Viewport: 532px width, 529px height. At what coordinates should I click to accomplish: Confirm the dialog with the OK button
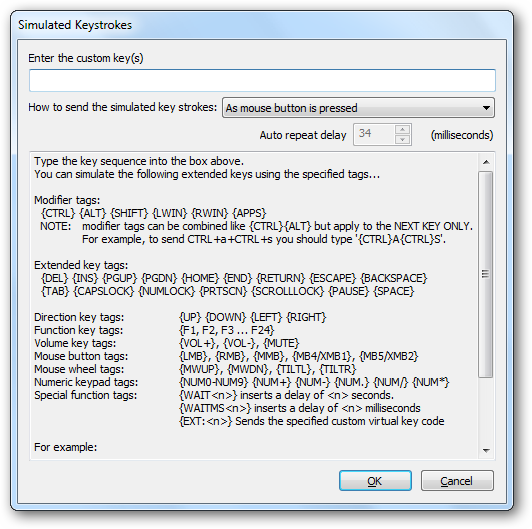tap(375, 480)
